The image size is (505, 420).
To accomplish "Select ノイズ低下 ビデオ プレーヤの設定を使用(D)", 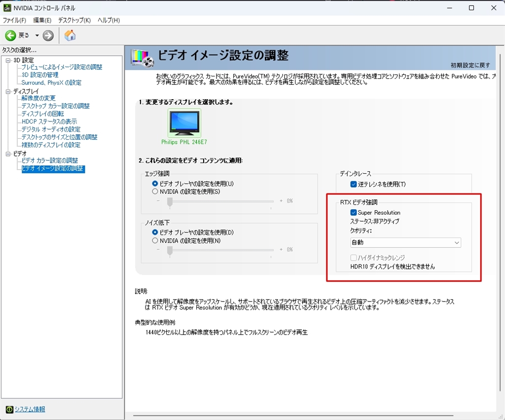I will coord(193,232).
